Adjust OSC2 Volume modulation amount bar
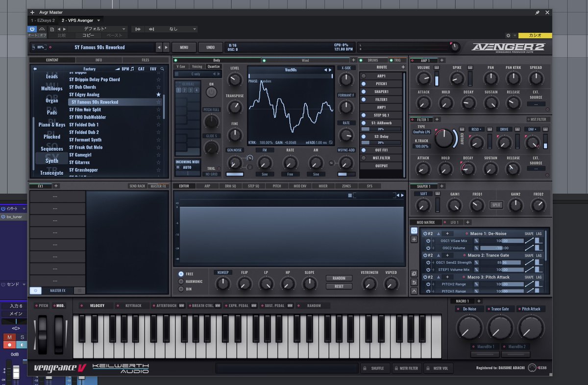The image size is (588, 385). pyautogui.click(x=501, y=248)
